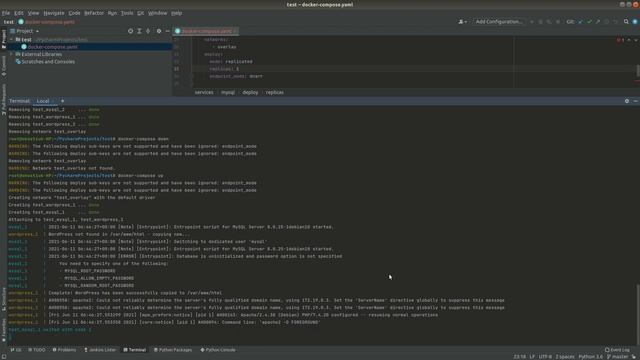Open the Problems tool window
Screen dimensions: 640x360
pyautogui.click(x=64, y=350)
